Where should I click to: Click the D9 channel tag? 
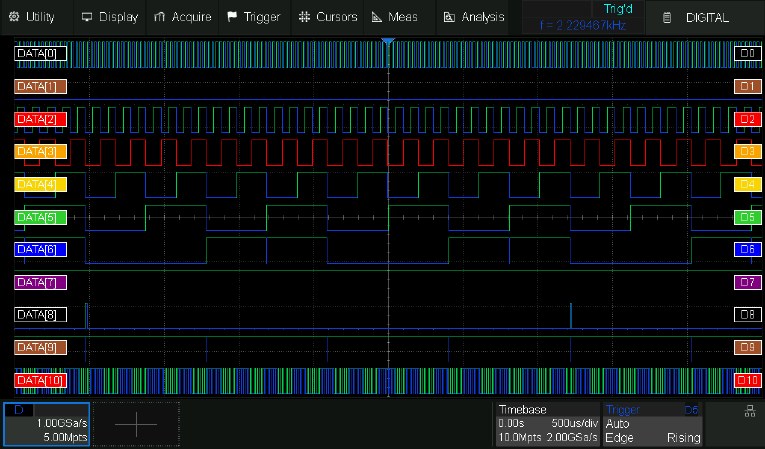click(x=747, y=347)
